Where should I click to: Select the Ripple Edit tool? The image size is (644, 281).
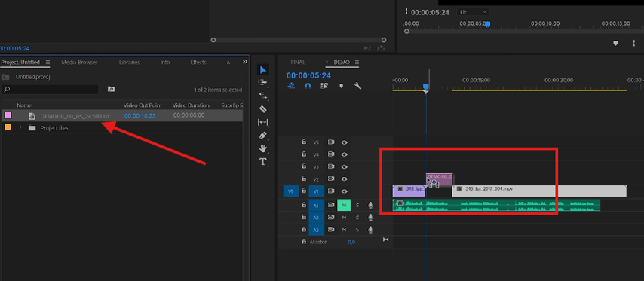[263, 96]
